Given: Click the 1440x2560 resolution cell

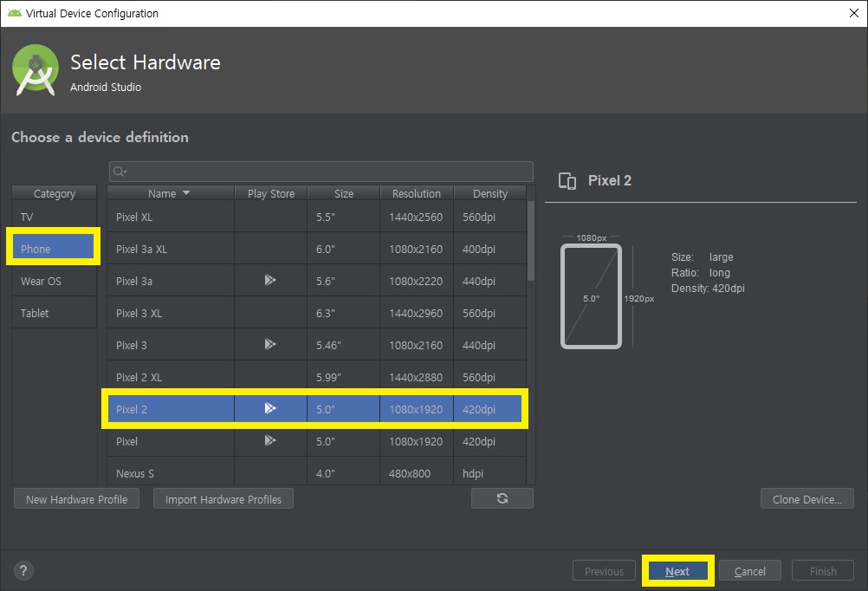Looking at the screenshot, I should [x=416, y=217].
